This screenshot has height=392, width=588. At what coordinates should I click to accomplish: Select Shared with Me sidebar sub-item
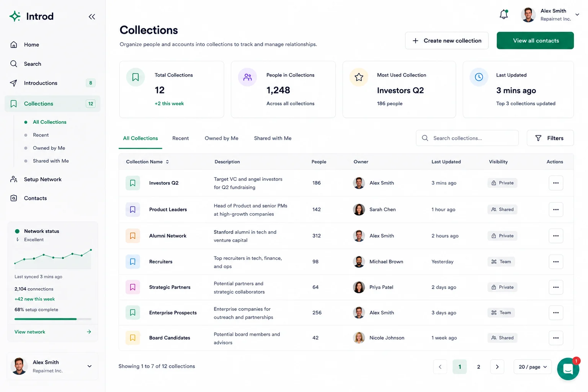51,161
